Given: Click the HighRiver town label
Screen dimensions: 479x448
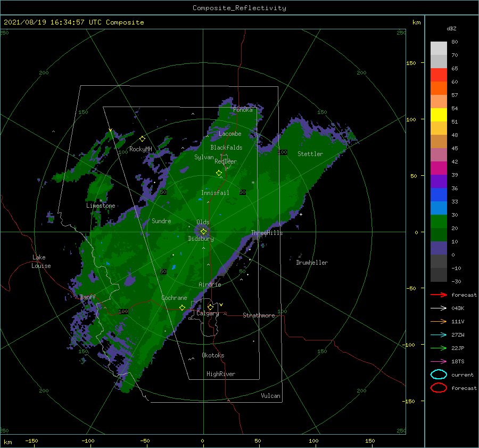Looking at the screenshot, I should click(221, 374).
